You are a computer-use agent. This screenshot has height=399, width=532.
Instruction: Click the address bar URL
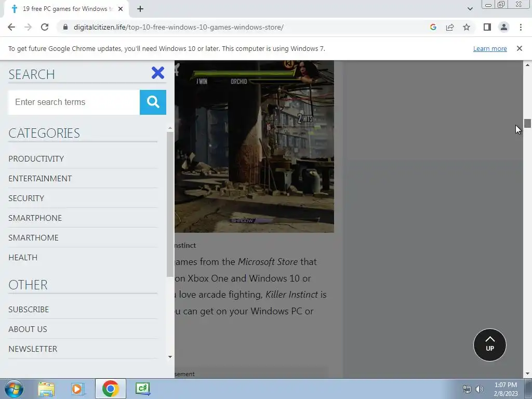179,27
